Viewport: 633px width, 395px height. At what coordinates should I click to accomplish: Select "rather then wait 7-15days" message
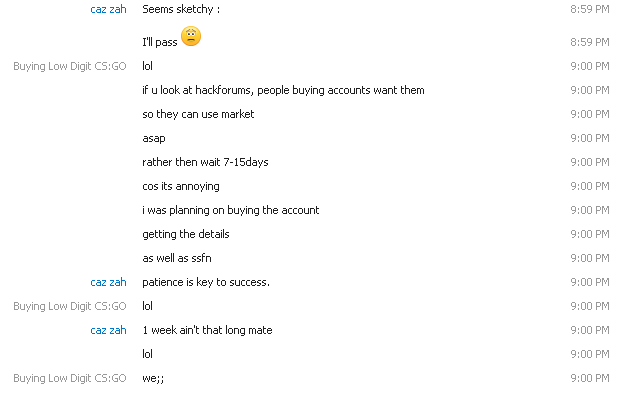pyautogui.click(x=205, y=162)
